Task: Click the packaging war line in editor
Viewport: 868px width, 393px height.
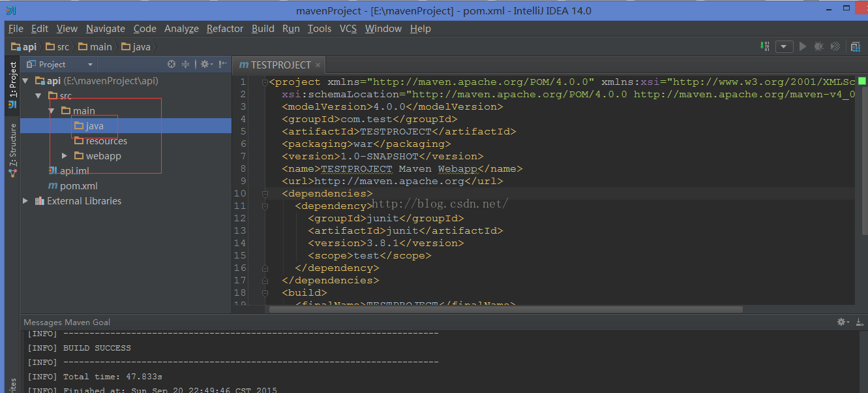Action: 366,144
